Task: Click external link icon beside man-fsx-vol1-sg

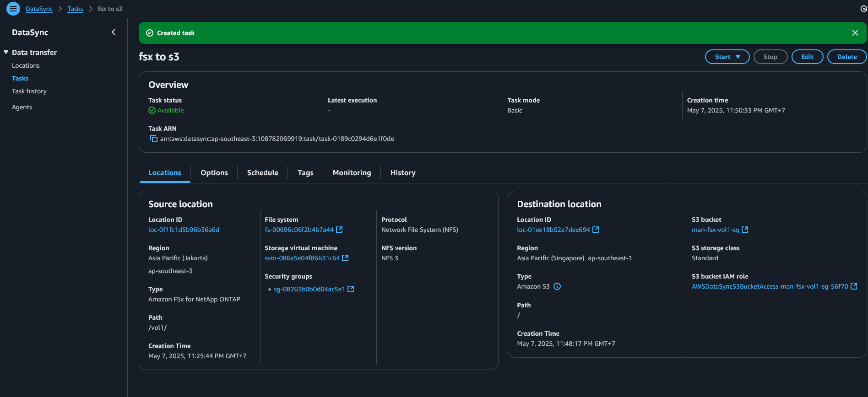Action: pyautogui.click(x=745, y=230)
